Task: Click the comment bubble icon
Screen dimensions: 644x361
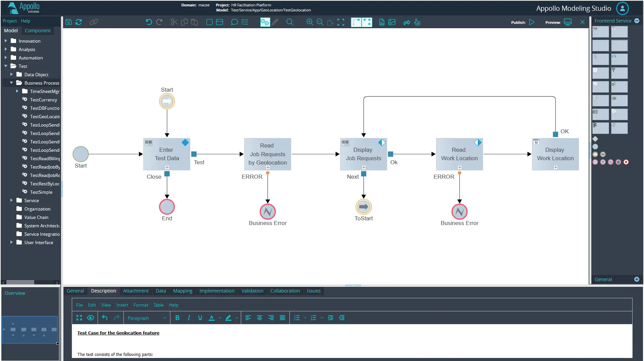Action: pos(234,22)
